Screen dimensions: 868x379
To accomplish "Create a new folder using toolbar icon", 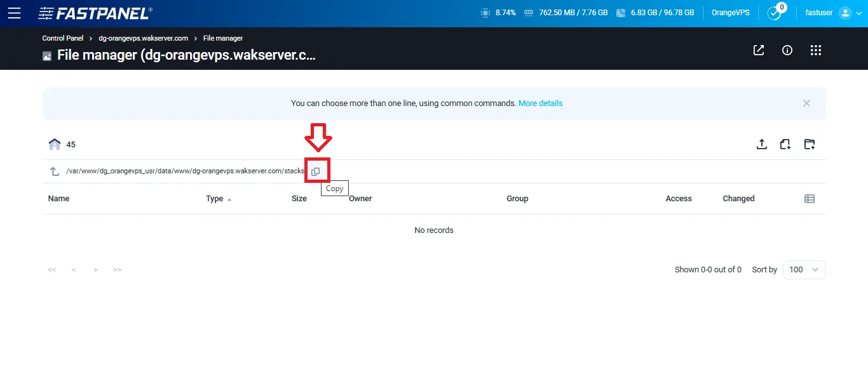I will 810,144.
